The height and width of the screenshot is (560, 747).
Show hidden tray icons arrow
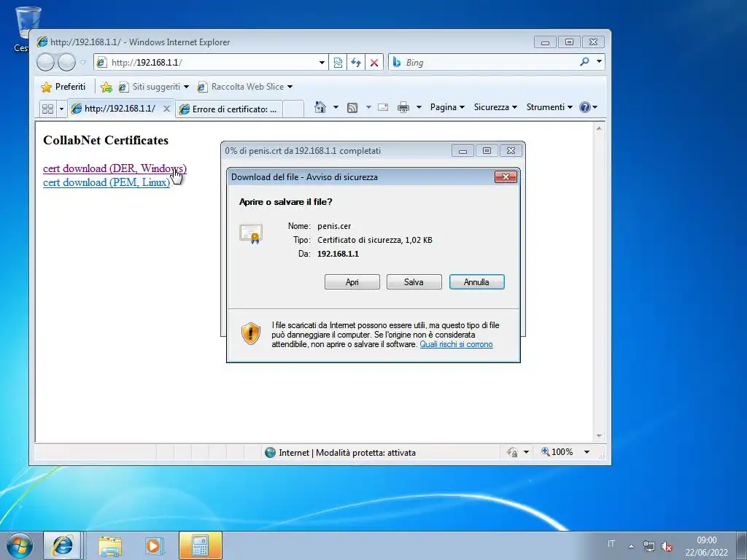point(631,546)
